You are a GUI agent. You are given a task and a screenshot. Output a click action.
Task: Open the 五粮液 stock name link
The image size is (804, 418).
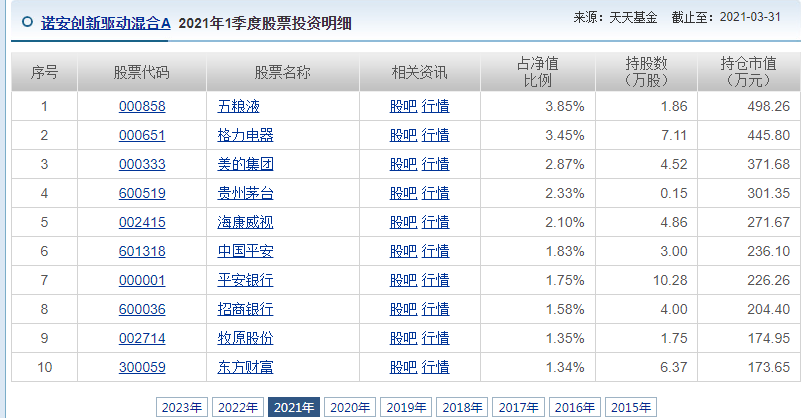coord(238,106)
